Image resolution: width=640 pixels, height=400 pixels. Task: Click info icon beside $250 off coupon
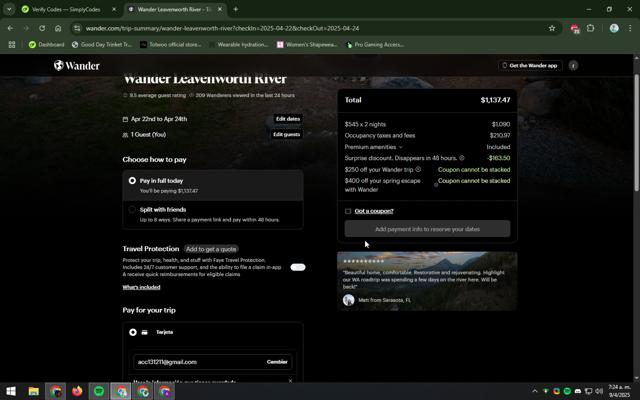click(418, 169)
